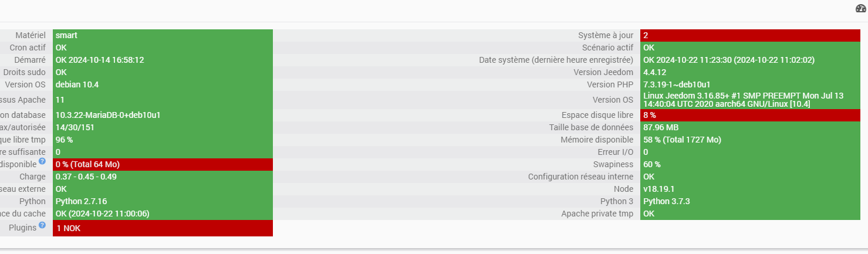The image size is (868, 254).
Task: Click the red "1 NOK" Plugins cell
Action: tap(163, 228)
